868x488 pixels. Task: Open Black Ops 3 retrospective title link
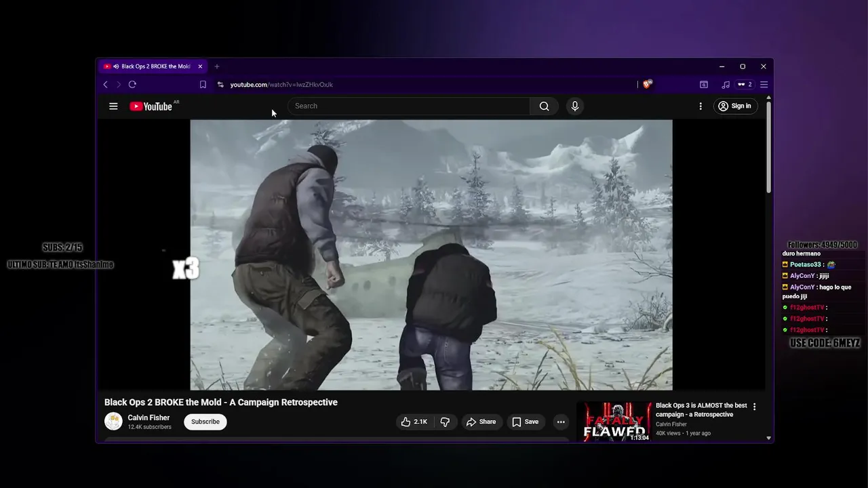click(701, 410)
